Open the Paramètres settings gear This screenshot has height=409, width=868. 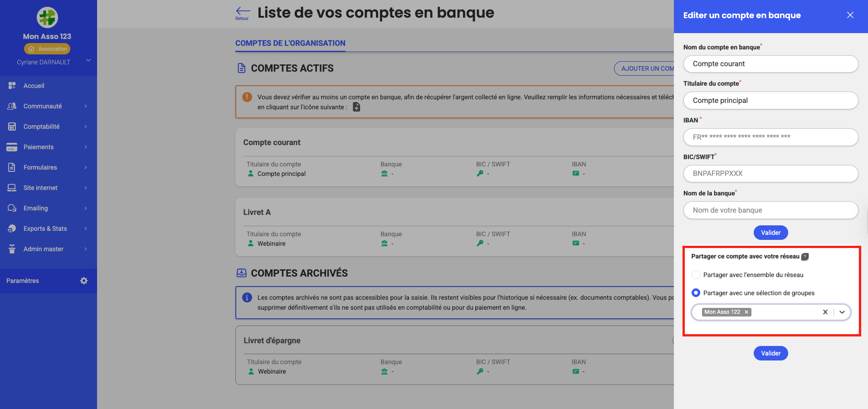[83, 280]
